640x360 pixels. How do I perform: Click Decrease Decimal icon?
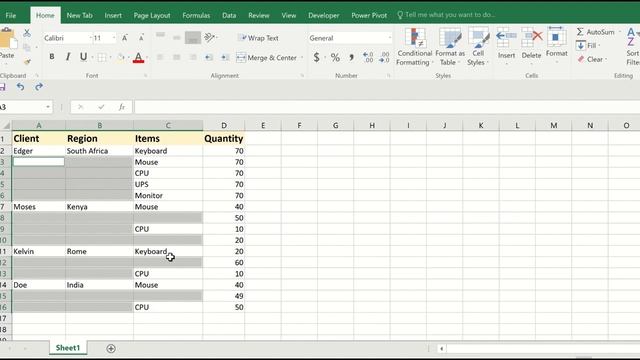pos(384,57)
